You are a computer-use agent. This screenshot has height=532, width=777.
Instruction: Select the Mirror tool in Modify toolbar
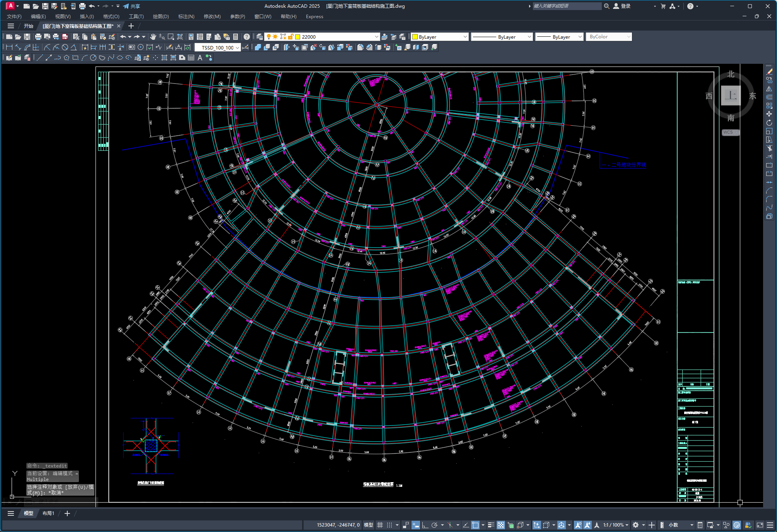pos(770,89)
